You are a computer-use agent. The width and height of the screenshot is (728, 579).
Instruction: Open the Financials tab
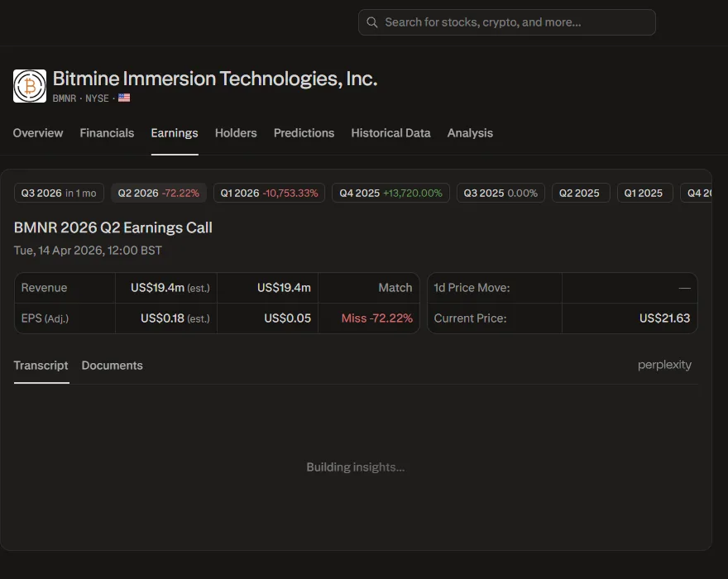pos(107,133)
